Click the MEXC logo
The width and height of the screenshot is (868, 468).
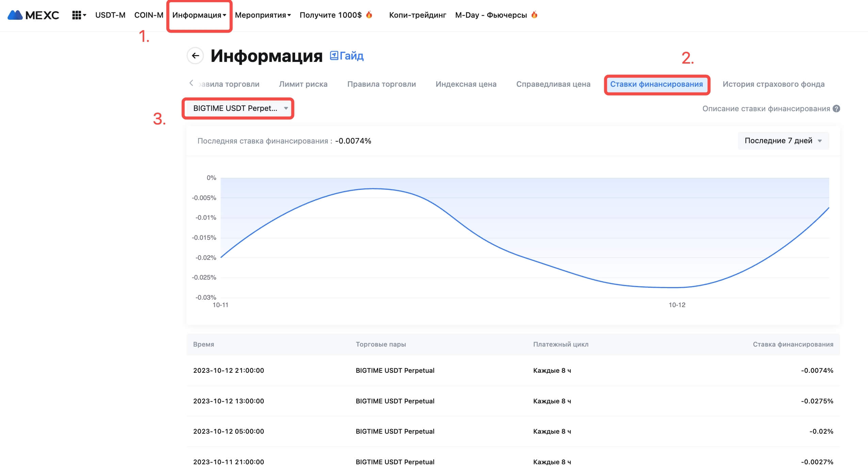33,15
